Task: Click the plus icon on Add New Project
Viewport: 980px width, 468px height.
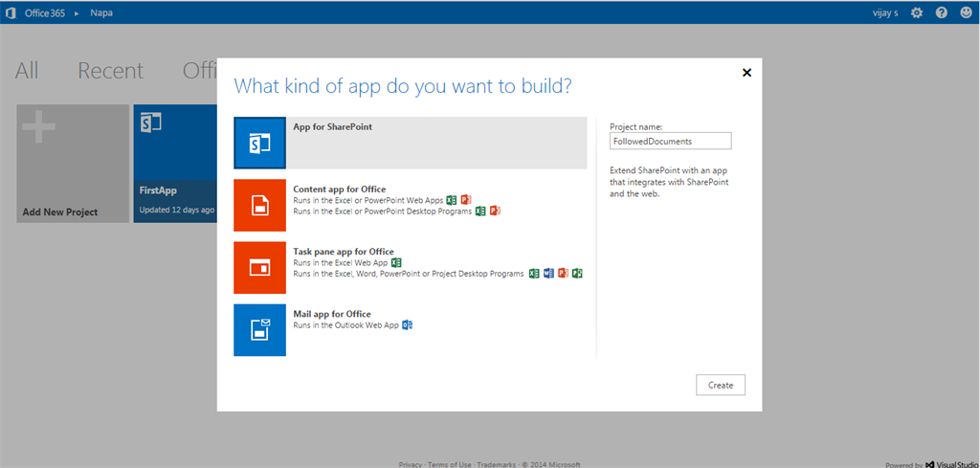Action: pyautogui.click(x=38, y=127)
